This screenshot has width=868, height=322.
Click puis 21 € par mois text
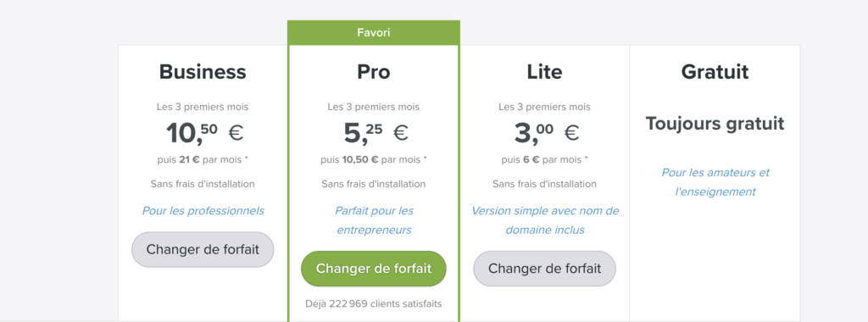click(203, 159)
